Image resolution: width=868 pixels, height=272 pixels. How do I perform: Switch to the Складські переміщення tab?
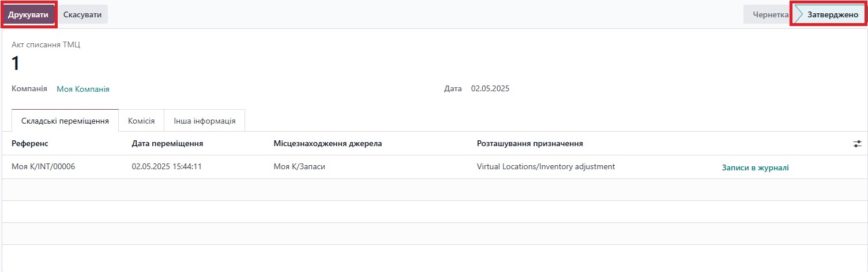65,121
